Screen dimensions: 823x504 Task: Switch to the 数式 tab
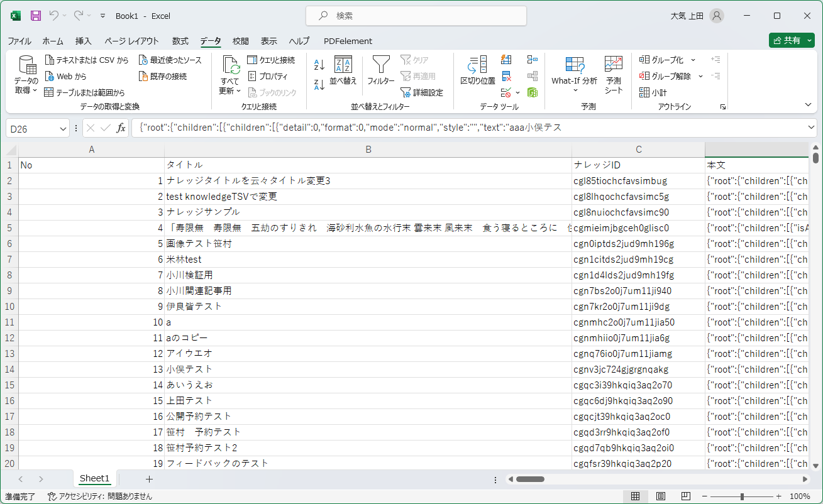click(x=180, y=41)
